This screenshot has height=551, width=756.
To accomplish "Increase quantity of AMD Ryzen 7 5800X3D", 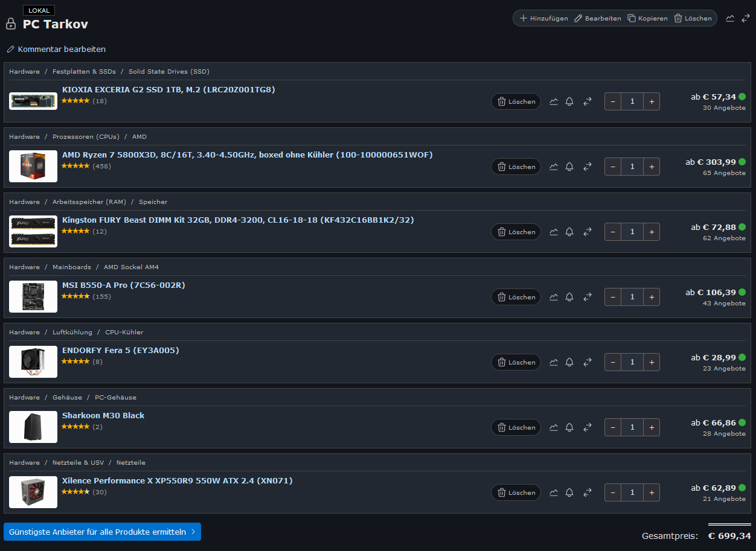I will [652, 167].
